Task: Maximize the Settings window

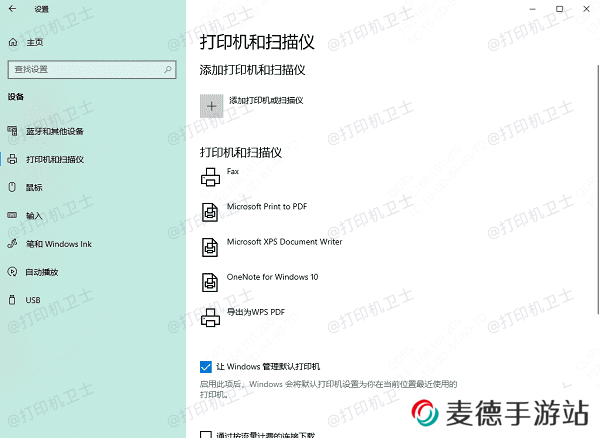Action: click(559, 9)
